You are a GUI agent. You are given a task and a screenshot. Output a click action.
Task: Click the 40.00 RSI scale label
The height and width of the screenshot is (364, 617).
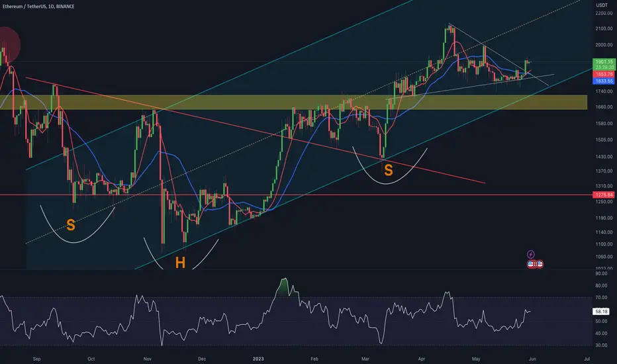601,334
